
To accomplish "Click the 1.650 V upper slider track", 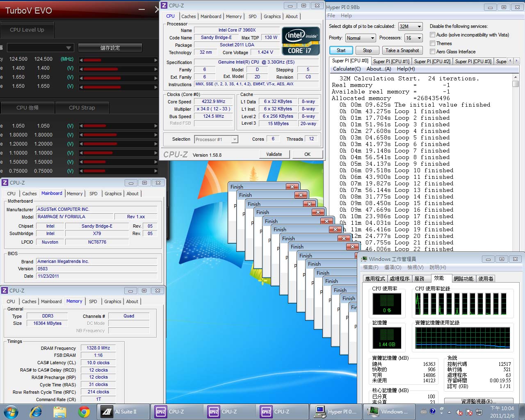I will 118,78.
